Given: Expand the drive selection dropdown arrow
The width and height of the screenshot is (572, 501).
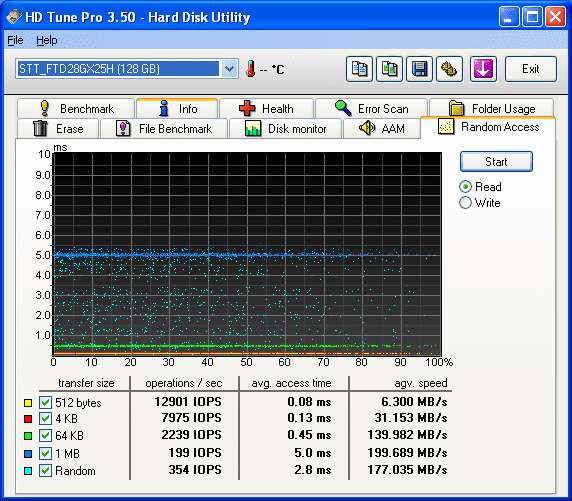Looking at the screenshot, I should 229,69.
